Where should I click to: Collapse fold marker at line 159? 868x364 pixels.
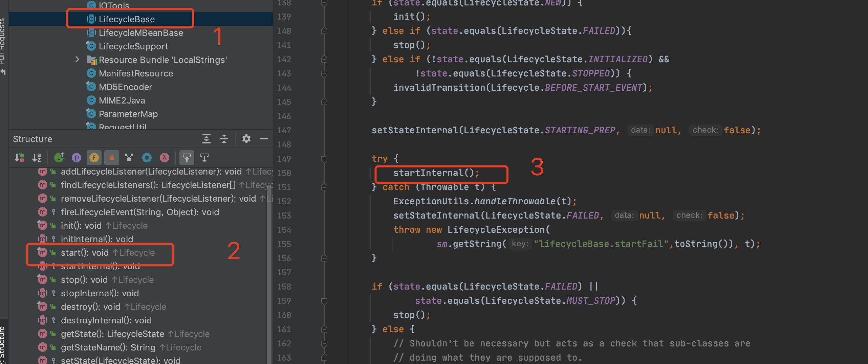tap(324, 301)
